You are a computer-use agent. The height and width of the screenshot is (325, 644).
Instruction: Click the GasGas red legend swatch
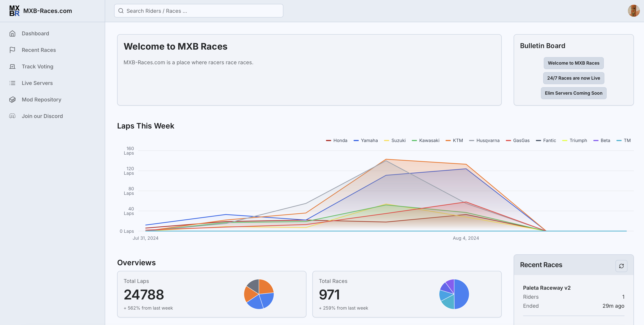click(508, 141)
